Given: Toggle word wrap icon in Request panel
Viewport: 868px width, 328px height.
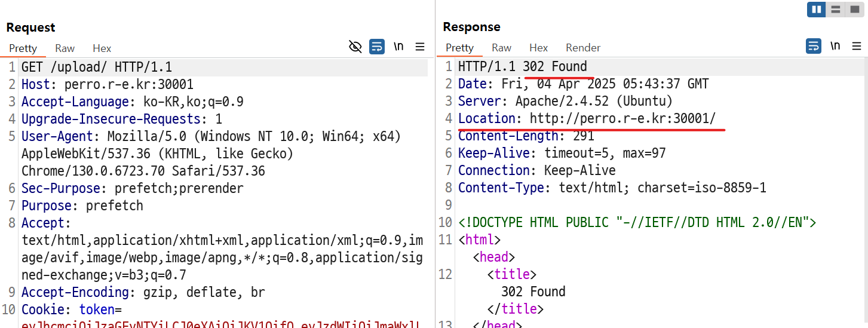Looking at the screenshot, I should 377,47.
